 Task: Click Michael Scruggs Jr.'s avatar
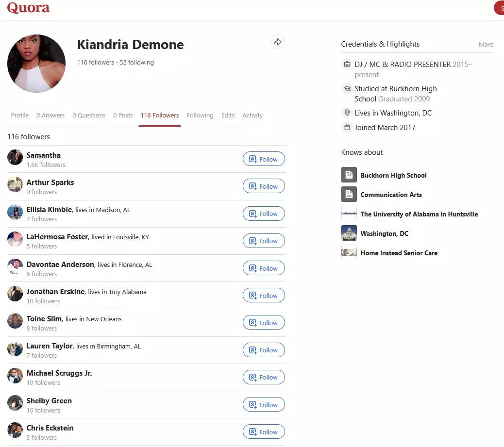coord(15,376)
